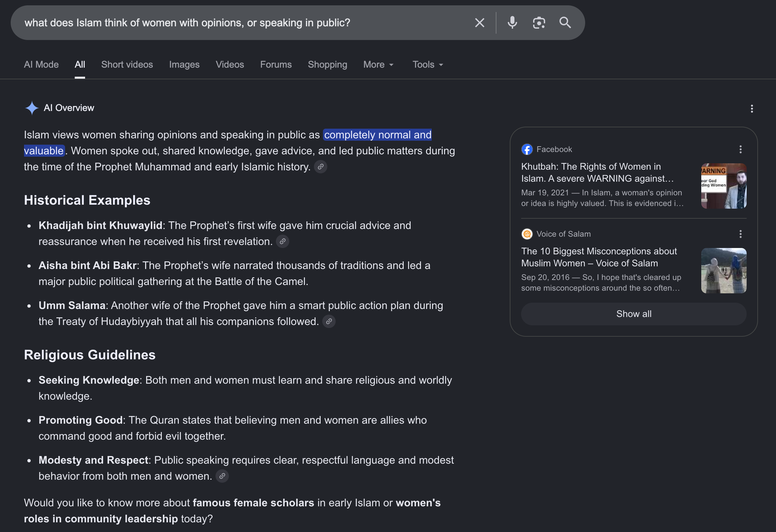Select the All results tab
Image resolution: width=776 pixels, height=532 pixels.
click(x=80, y=65)
